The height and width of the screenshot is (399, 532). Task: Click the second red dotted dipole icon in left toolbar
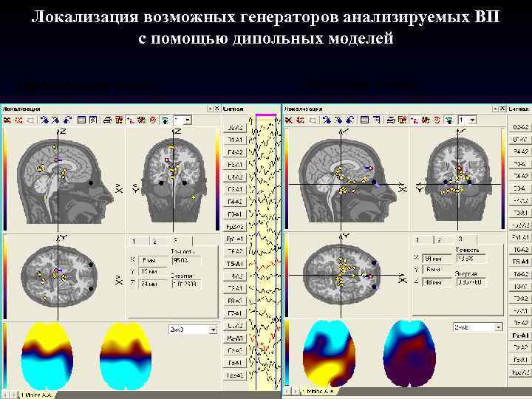[18, 120]
